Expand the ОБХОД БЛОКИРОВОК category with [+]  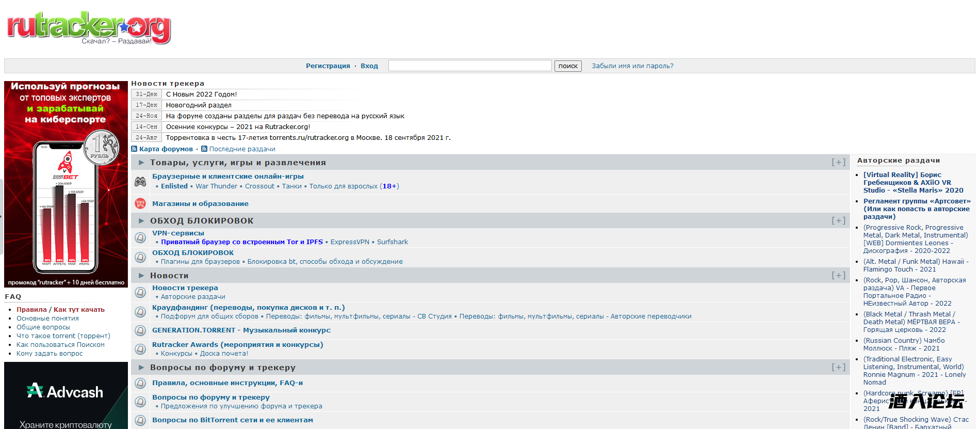pos(838,220)
